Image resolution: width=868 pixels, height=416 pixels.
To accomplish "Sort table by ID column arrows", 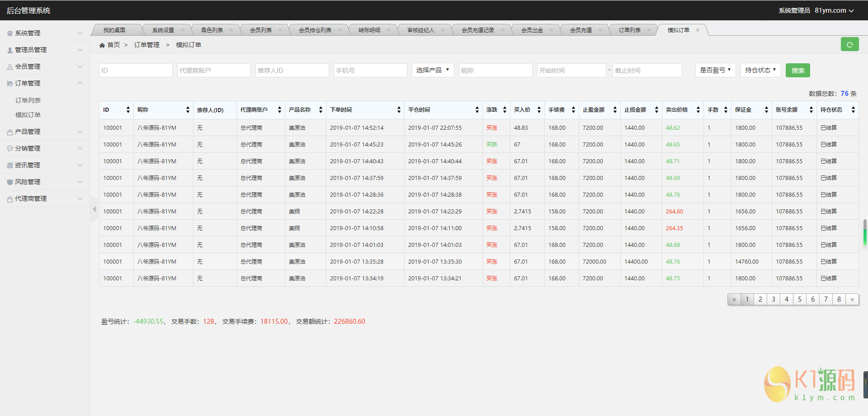I will [x=128, y=110].
